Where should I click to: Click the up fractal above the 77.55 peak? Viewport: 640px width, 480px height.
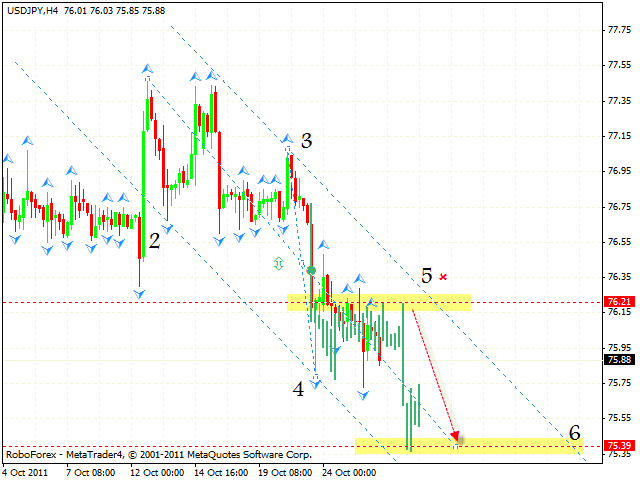click(147, 69)
